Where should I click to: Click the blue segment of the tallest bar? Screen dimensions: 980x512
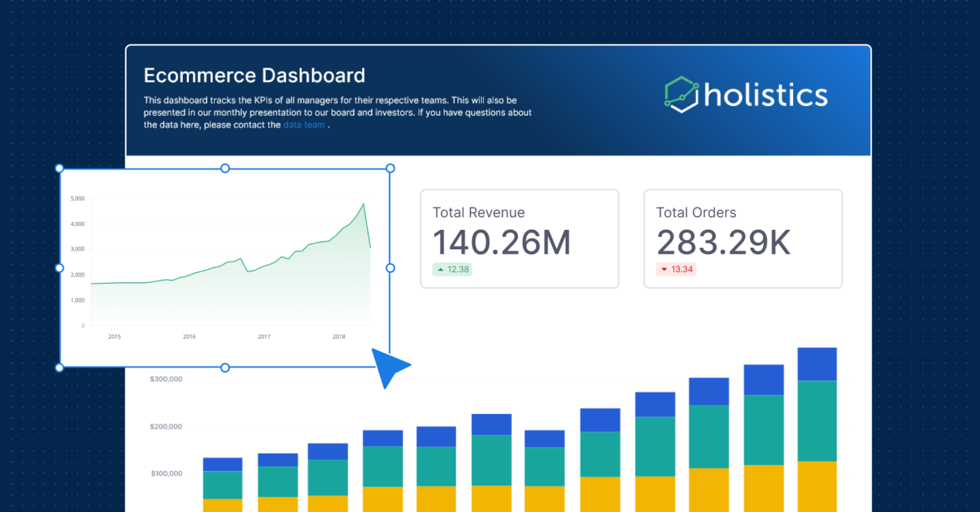(816, 363)
